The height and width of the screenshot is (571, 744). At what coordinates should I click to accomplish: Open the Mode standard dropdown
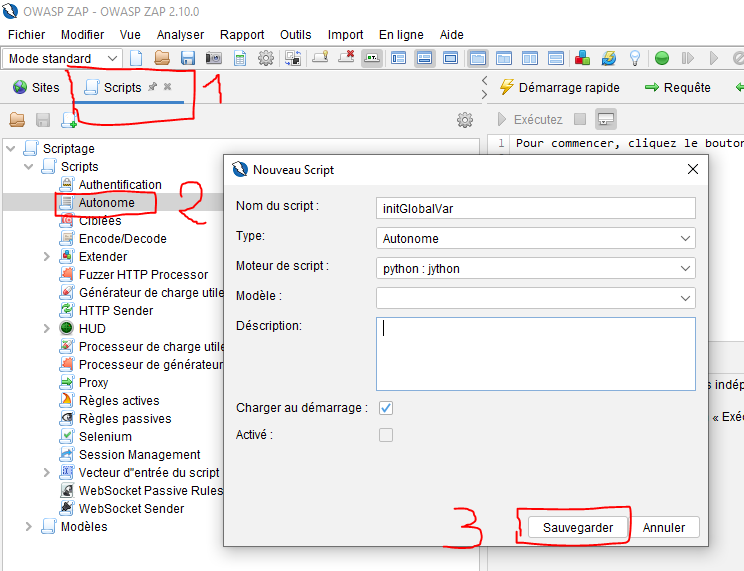(x=62, y=58)
